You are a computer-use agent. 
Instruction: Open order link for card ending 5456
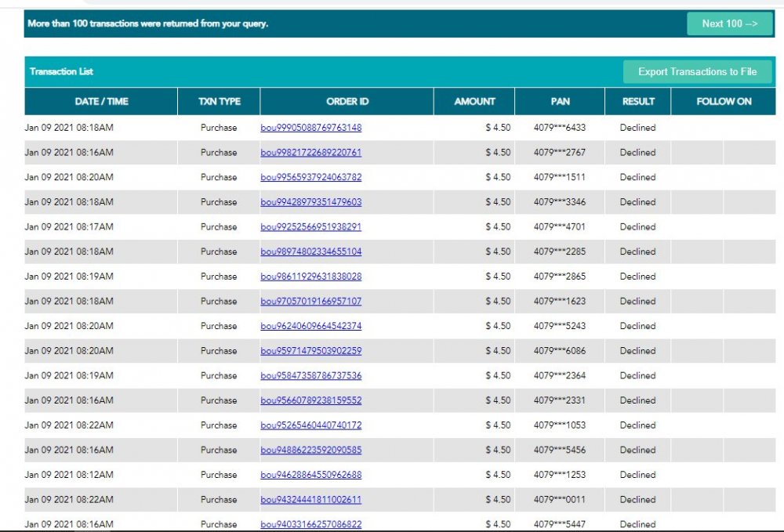[x=311, y=451]
